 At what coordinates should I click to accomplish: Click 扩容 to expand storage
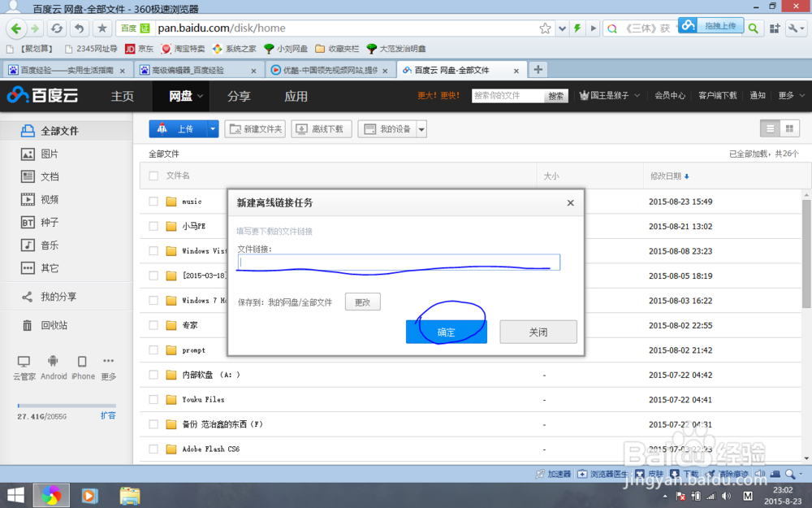108,415
